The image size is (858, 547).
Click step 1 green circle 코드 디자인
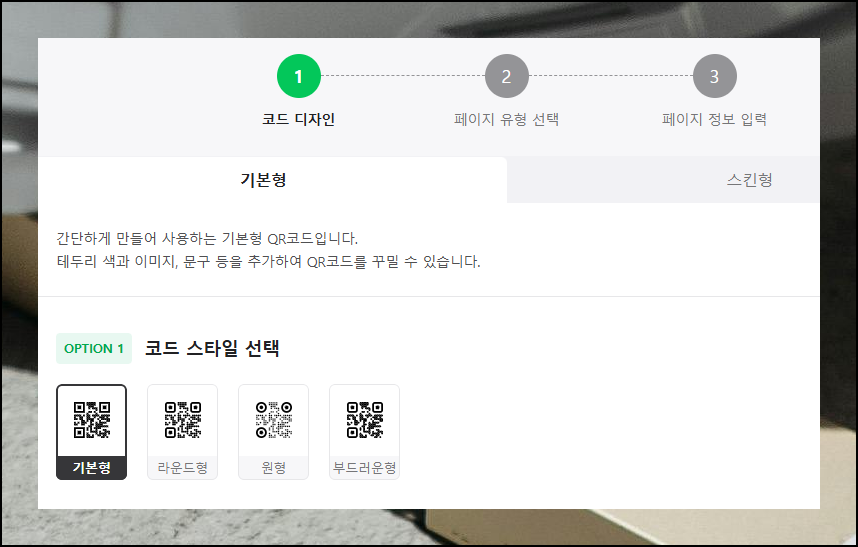[299, 76]
